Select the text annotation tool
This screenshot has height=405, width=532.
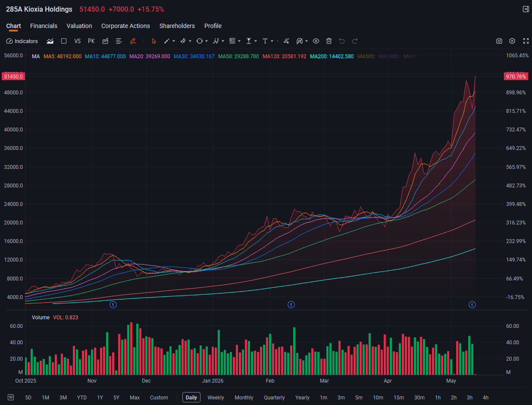(x=265, y=41)
